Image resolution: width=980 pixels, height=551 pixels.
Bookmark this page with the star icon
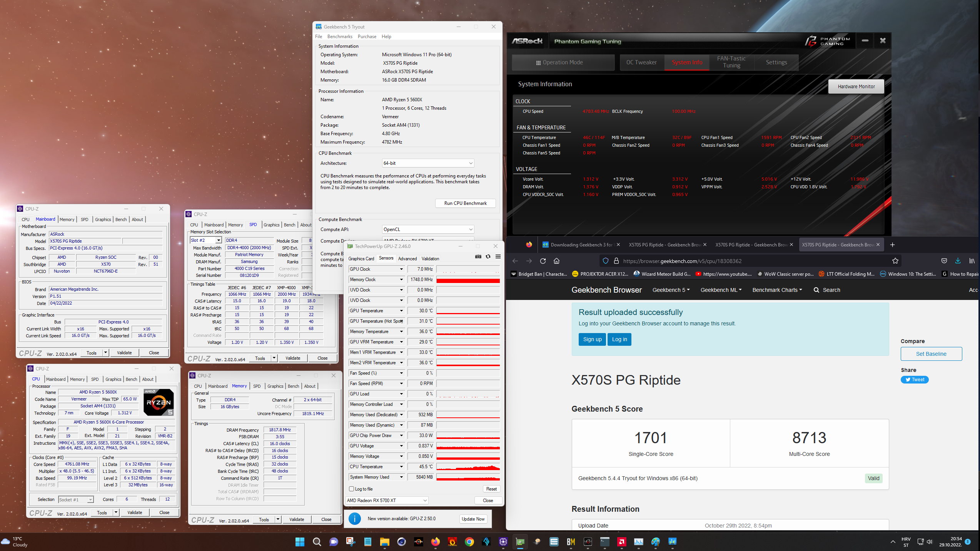(895, 261)
